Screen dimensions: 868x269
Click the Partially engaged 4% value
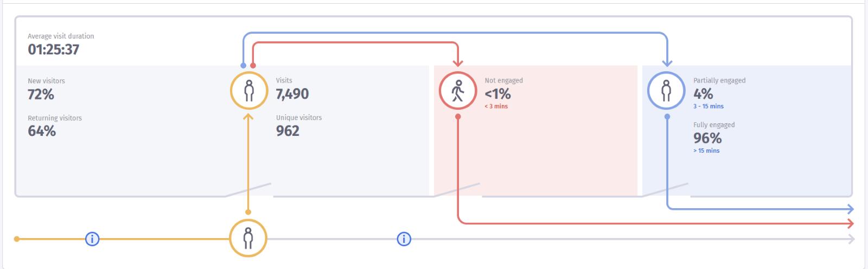tap(703, 94)
